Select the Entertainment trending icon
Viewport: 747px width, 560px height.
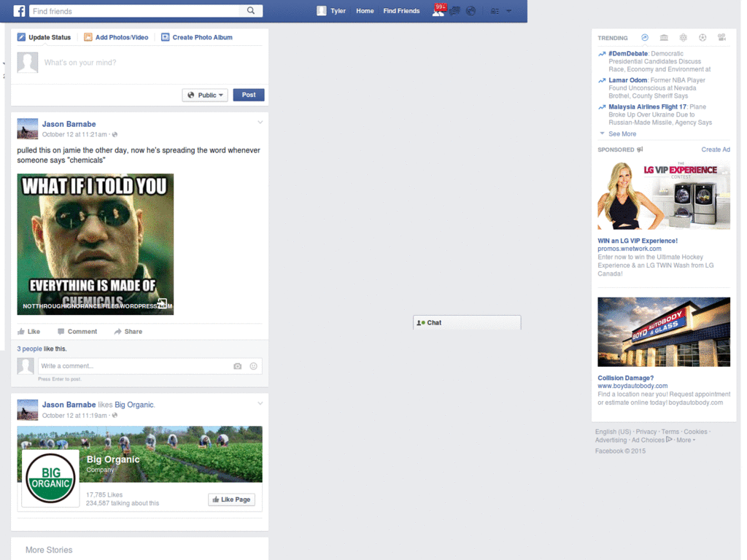(721, 38)
